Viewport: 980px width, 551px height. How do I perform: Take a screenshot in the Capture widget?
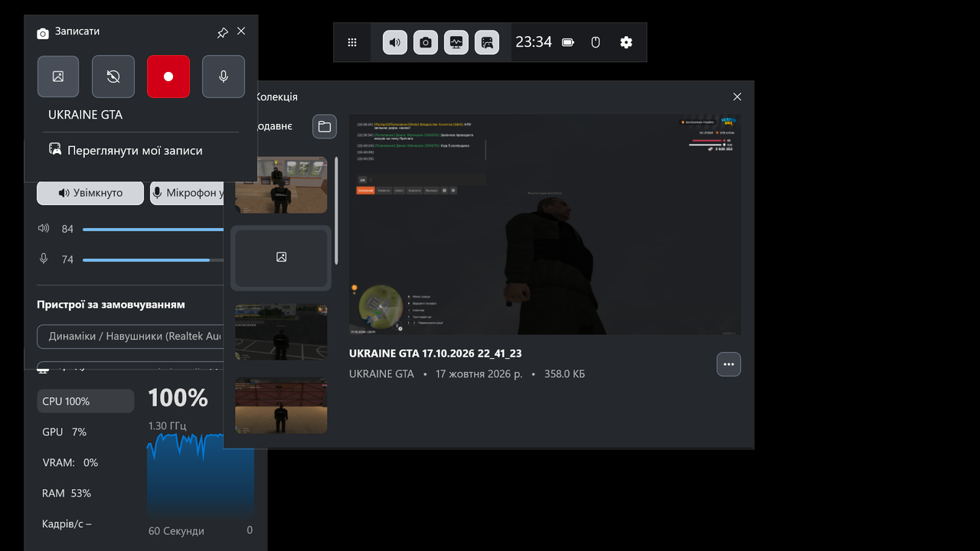(x=58, y=77)
